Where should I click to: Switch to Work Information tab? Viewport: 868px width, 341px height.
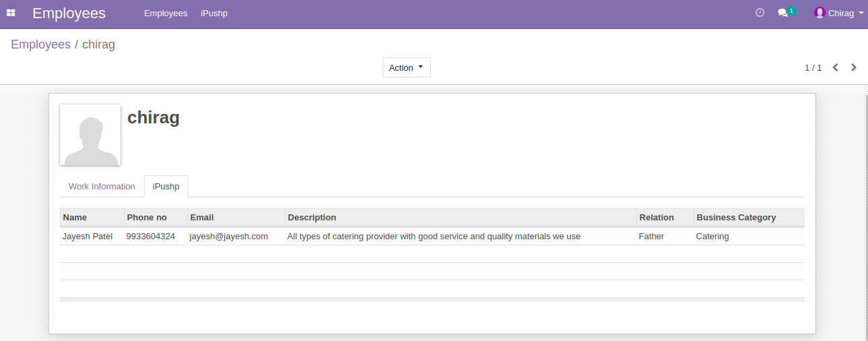point(102,187)
